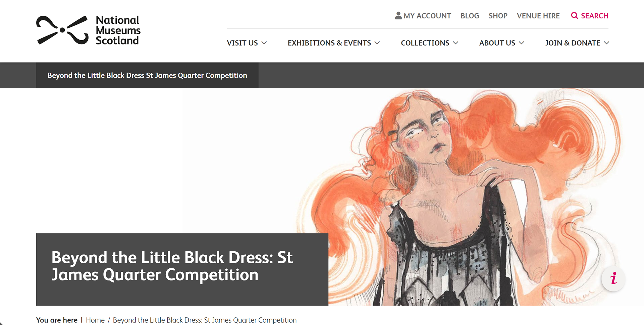The image size is (644, 325).
Task: Open the Shop link
Action: pyautogui.click(x=498, y=16)
